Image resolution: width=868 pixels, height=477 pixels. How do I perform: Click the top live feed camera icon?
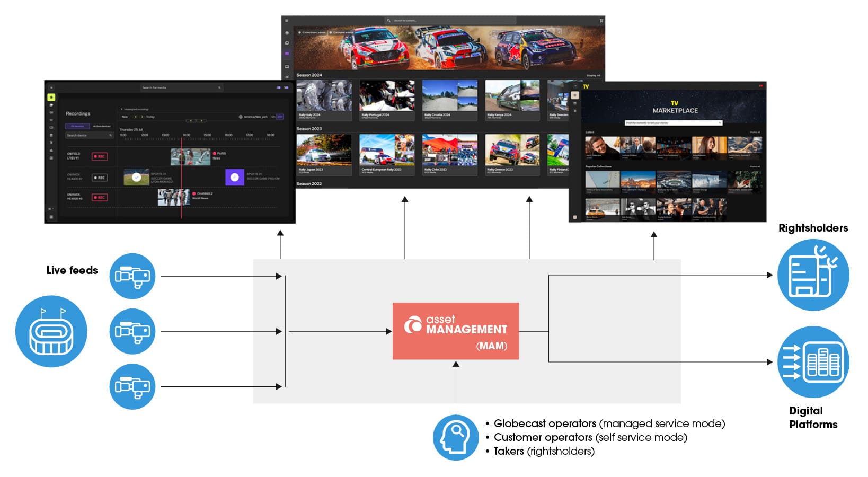coord(132,276)
